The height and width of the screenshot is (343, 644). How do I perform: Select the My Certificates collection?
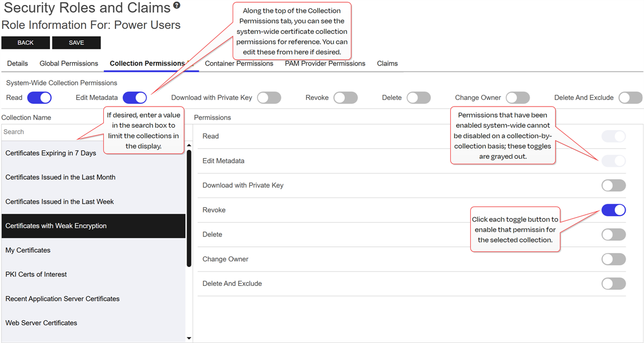click(x=28, y=250)
